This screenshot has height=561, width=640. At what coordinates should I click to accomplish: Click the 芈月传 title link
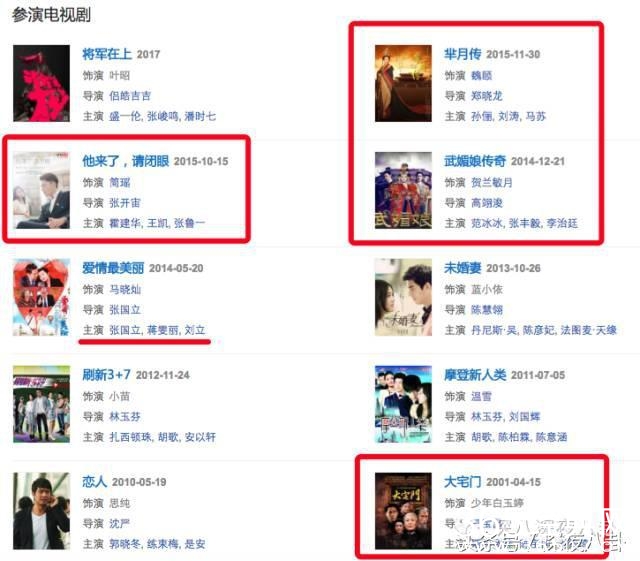coord(463,54)
